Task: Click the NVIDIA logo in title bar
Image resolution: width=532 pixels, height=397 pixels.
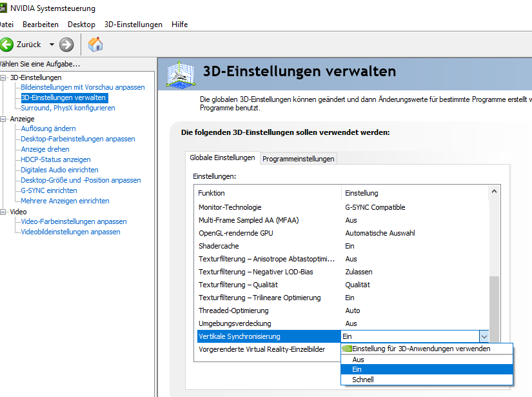Action: (x=3, y=8)
